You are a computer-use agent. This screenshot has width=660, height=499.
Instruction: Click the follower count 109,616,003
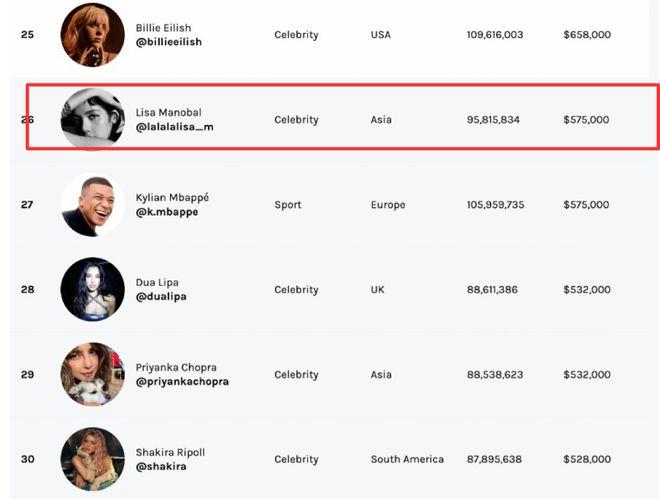tap(494, 35)
